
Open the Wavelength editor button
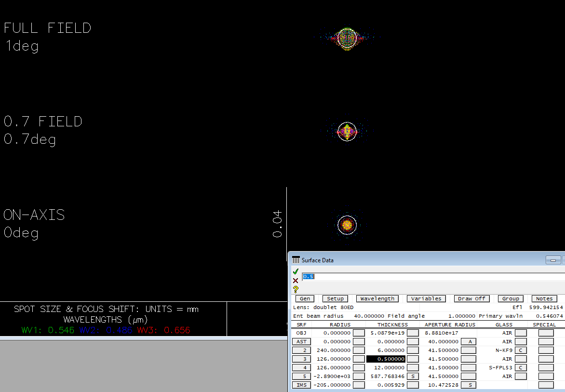coord(377,298)
